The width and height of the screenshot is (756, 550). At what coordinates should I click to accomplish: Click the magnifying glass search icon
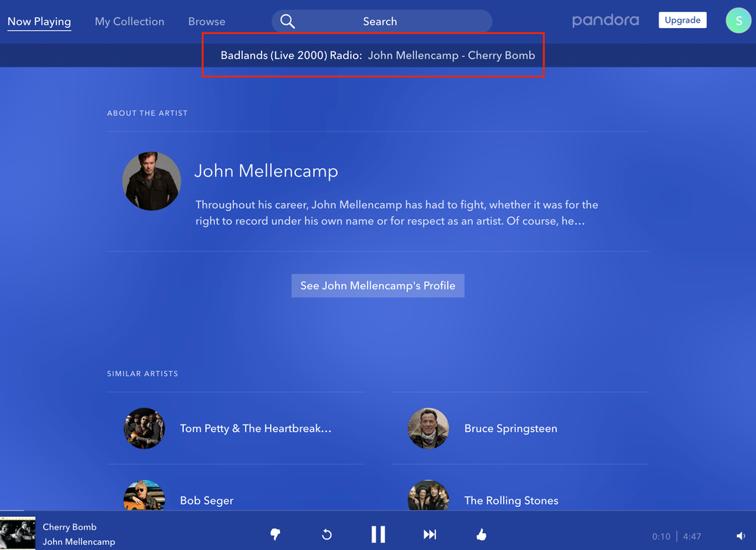[288, 21]
